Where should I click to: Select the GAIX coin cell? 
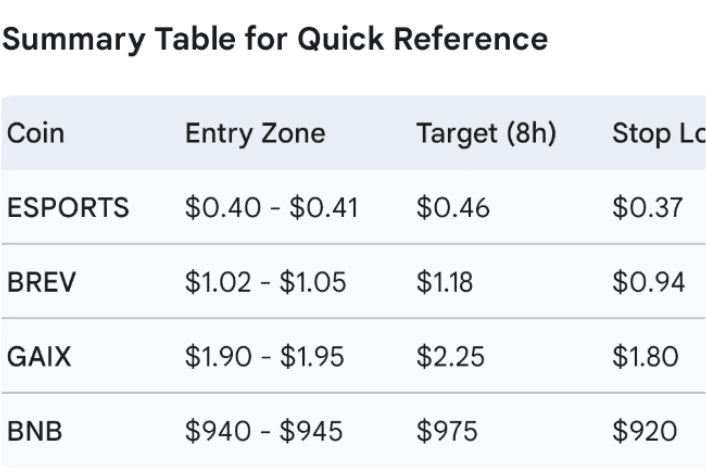[x=39, y=357]
